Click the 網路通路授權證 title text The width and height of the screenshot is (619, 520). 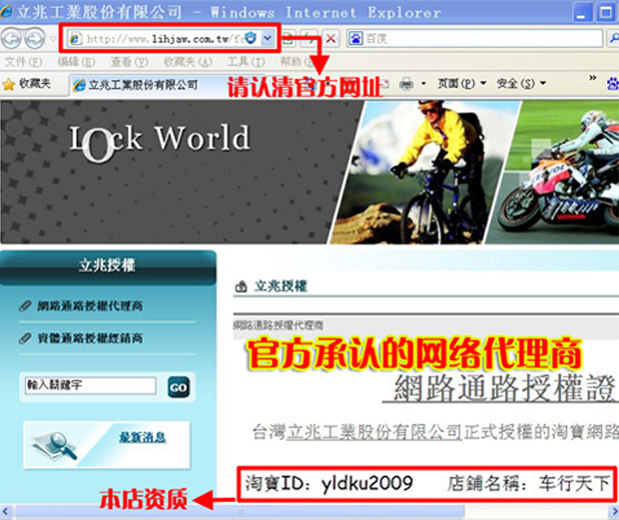point(505,388)
